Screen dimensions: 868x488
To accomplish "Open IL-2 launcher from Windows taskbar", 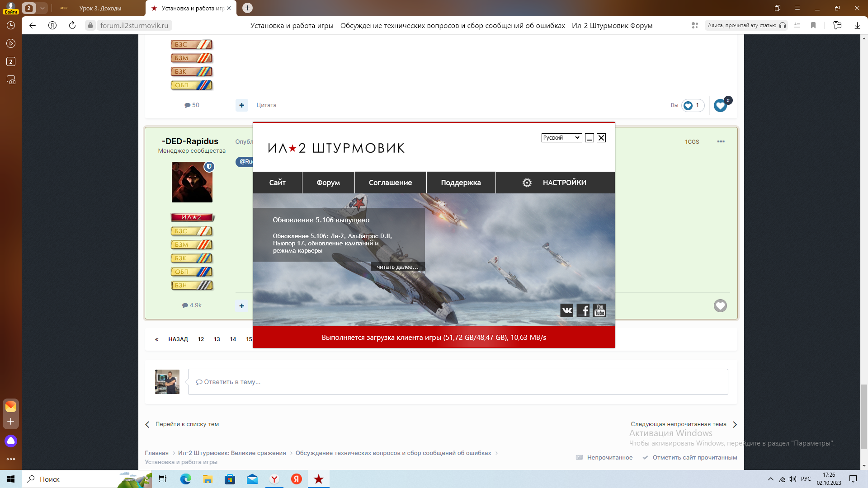I will point(319,479).
